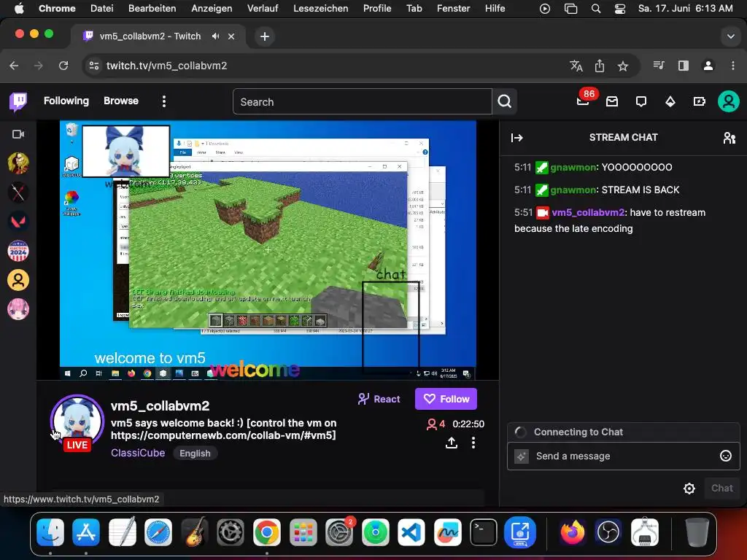Image resolution: width=747 pixels, height=560 pixels.
Task: Open OBS Studio from the Dock
Action: (608, 532)
